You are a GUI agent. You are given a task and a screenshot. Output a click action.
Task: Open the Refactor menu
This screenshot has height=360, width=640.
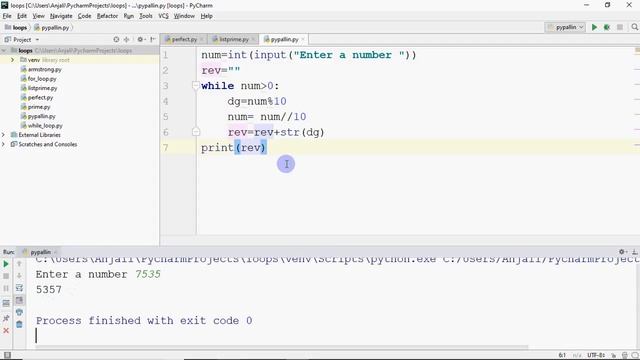(x=107, y=16)
